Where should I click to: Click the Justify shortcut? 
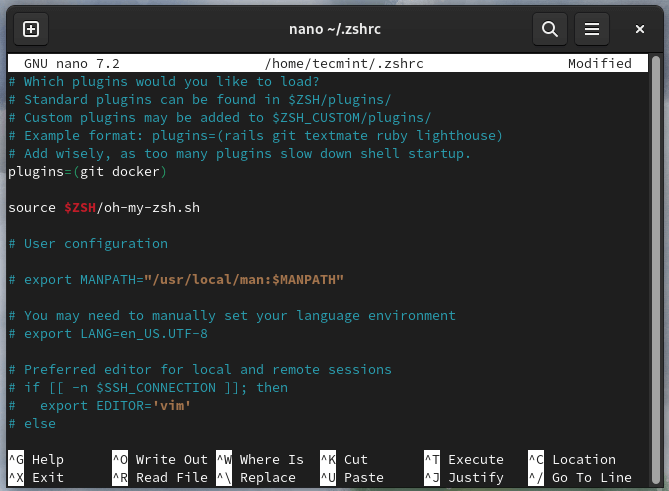click(475, 478)
